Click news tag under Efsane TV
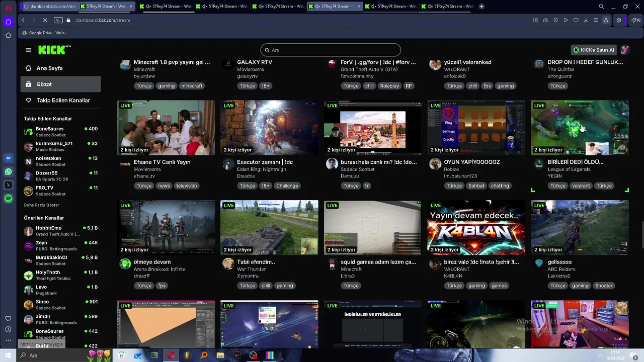The image size is (644, 362). click(164, 186)
